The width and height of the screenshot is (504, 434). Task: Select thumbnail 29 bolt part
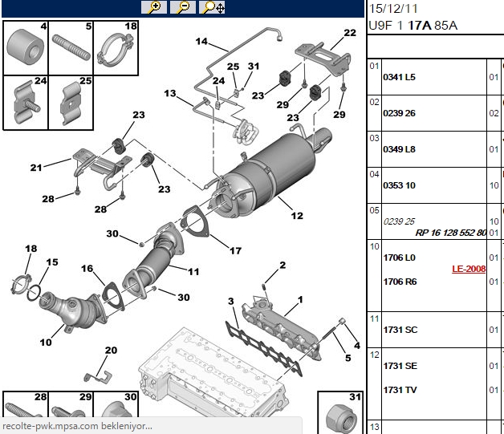(71, 405)
